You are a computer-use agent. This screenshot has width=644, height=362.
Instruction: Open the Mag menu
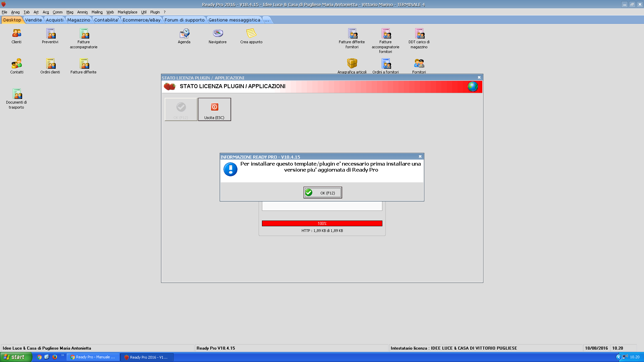pos(70,12)
